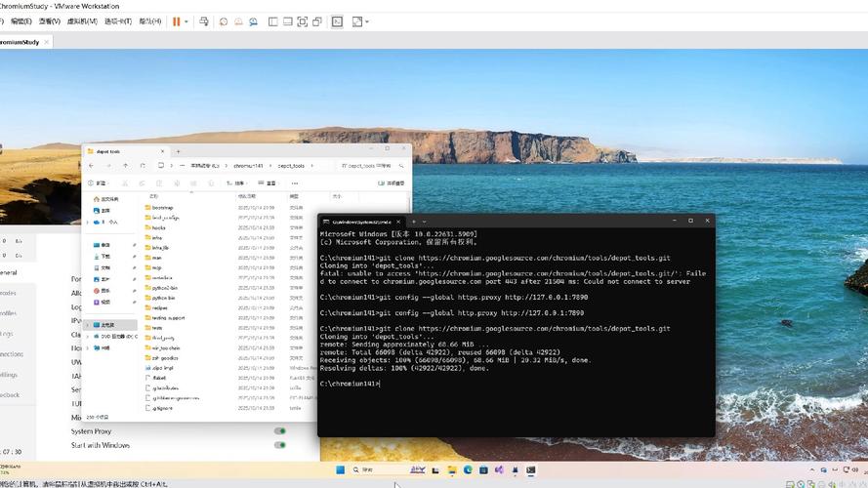
Task: Toggle the Start with Windows switch
Action: click(x=280, y=445)
